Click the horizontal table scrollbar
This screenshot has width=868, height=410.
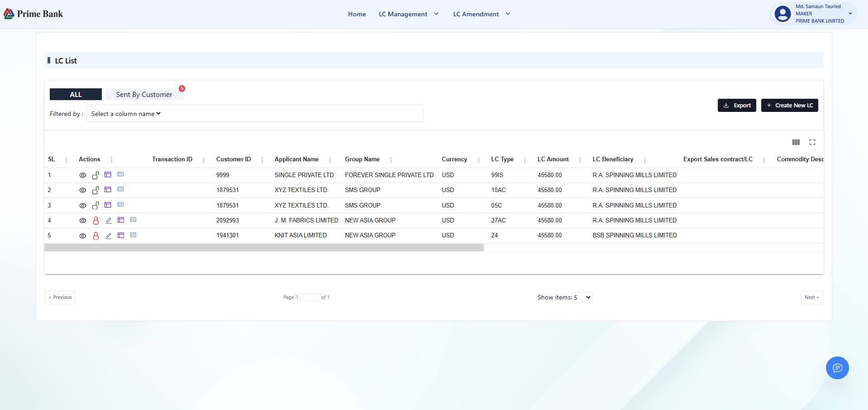pyautogui.click(x=264, y=248)
